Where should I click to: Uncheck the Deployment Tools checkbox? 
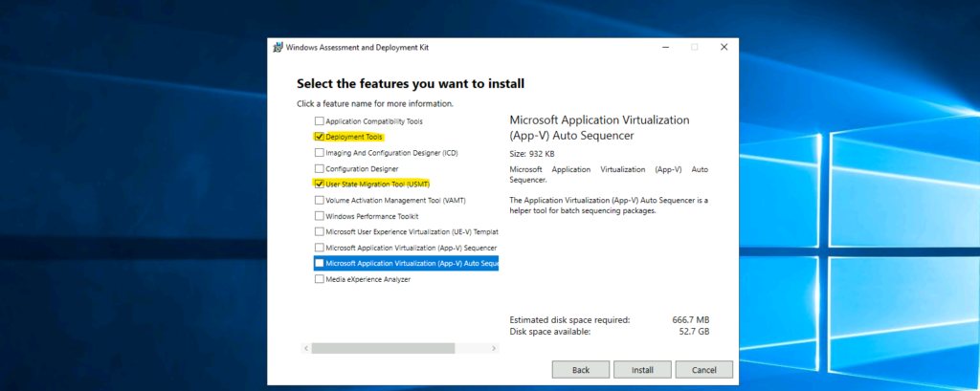[320, 137]
